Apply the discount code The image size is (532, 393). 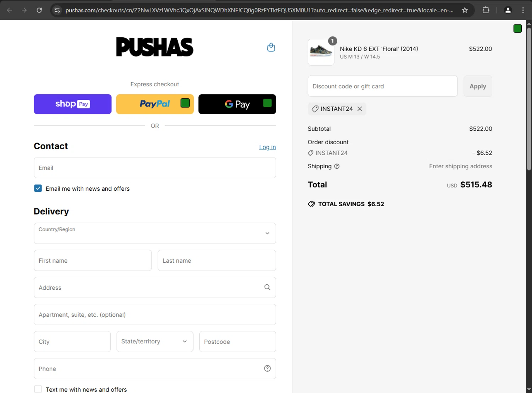(478, 86)
